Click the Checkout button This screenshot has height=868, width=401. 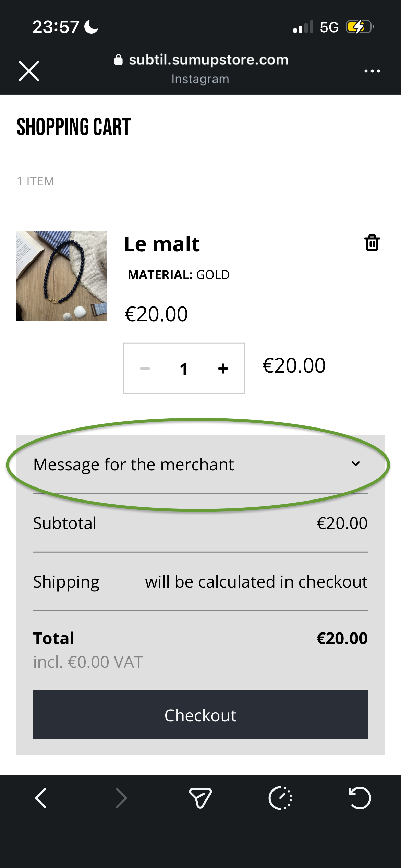pyautogui.click(x=200, y=715)
